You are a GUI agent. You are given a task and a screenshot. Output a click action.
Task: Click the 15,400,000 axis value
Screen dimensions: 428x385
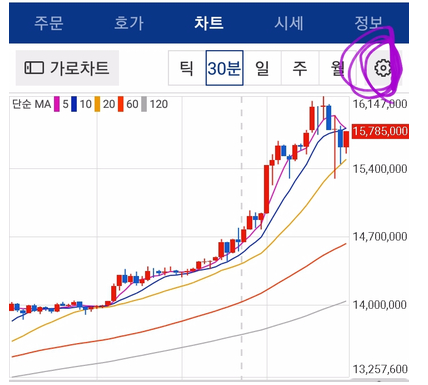tap(380, 169)
